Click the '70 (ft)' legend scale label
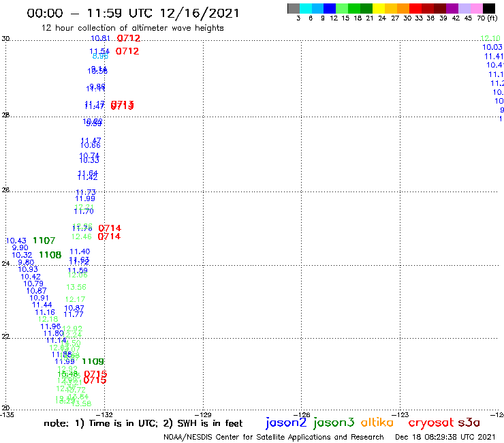The width and height of the screenshot is (504, 443). 487,18
